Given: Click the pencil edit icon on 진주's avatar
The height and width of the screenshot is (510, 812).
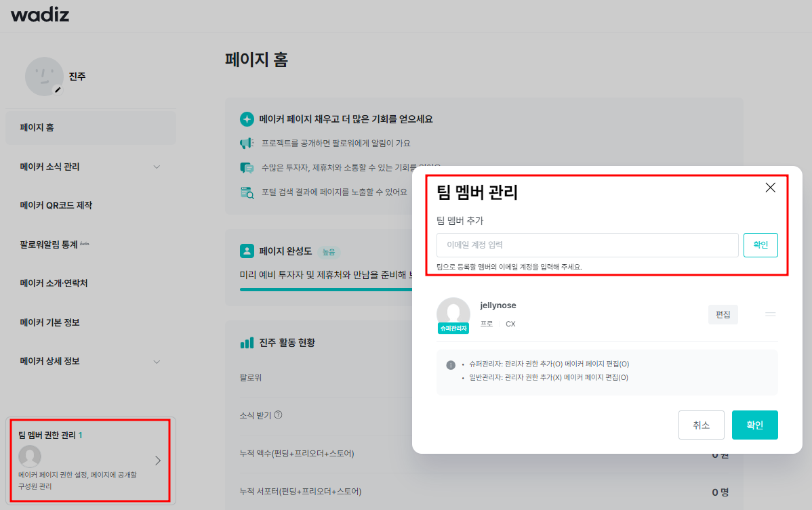Looking at the screenshot, I should point(58,89).
